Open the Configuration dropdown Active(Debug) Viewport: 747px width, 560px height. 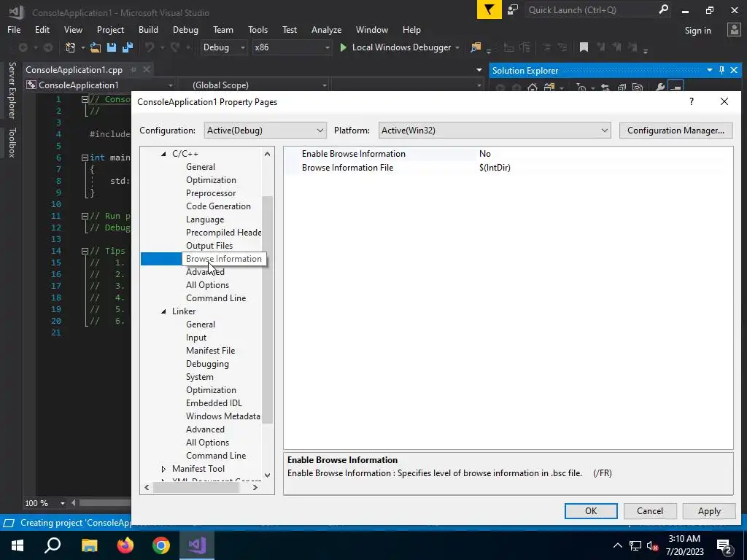click(266, 131)
